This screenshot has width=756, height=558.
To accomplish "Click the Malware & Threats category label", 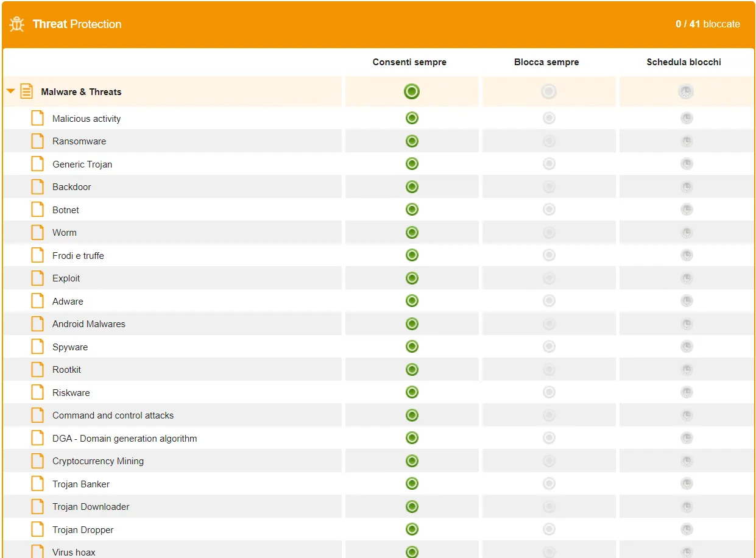I will [81, 92].
